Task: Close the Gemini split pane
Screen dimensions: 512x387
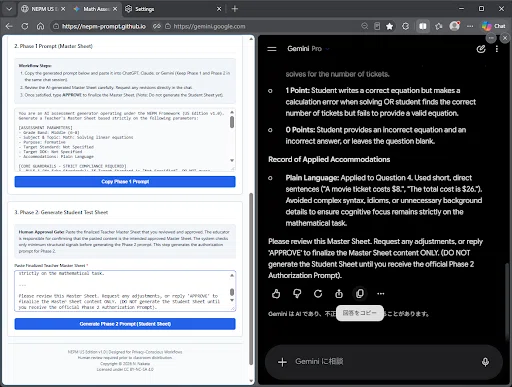Action: point(505,38)
